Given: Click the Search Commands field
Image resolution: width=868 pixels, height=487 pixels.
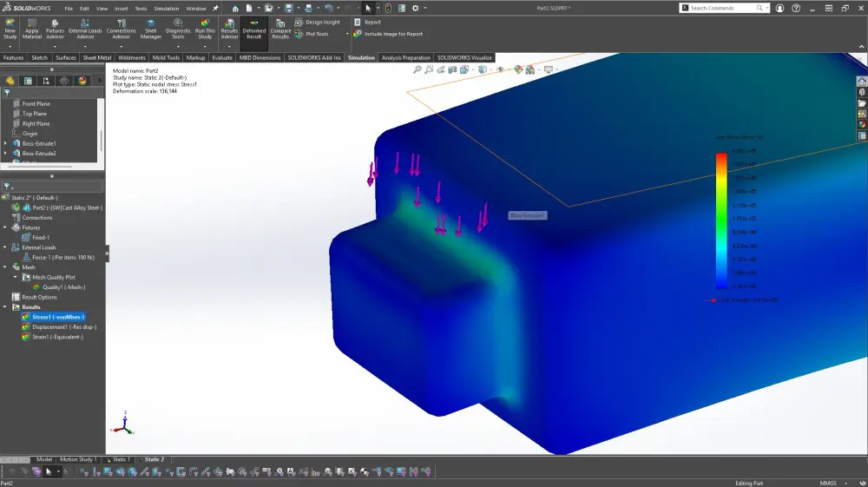Looking at the screenshot, I should pyautogui.click(x=724, y=9).
